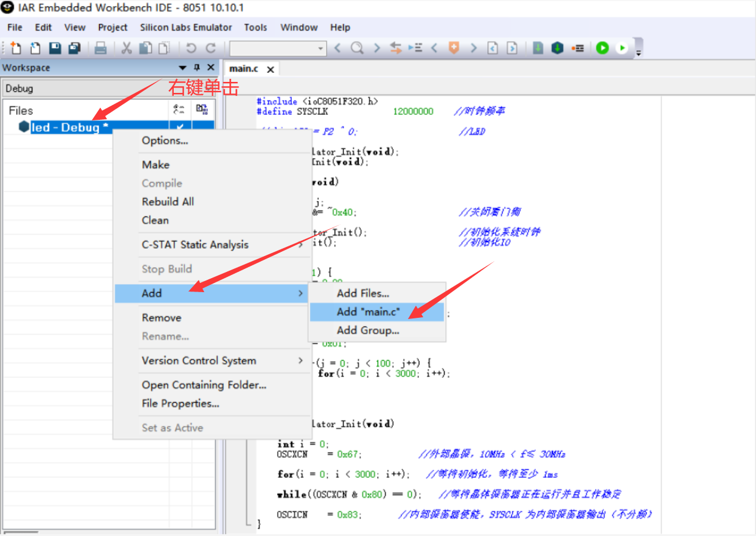The image size is (756, 536).
Task: Paste from the clipboard
Action: point(163,48)
